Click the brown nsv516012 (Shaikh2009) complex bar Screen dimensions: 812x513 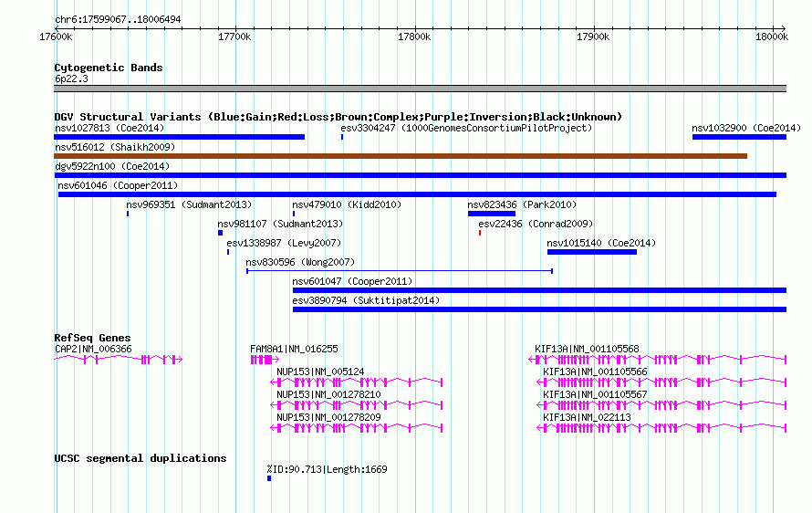coord(401,156)
